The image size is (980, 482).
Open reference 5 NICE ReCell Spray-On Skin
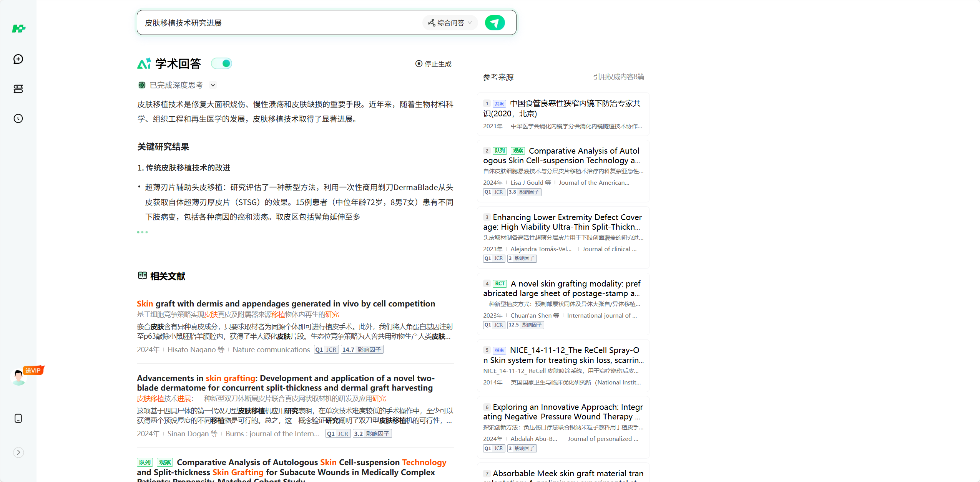(563, 355)
